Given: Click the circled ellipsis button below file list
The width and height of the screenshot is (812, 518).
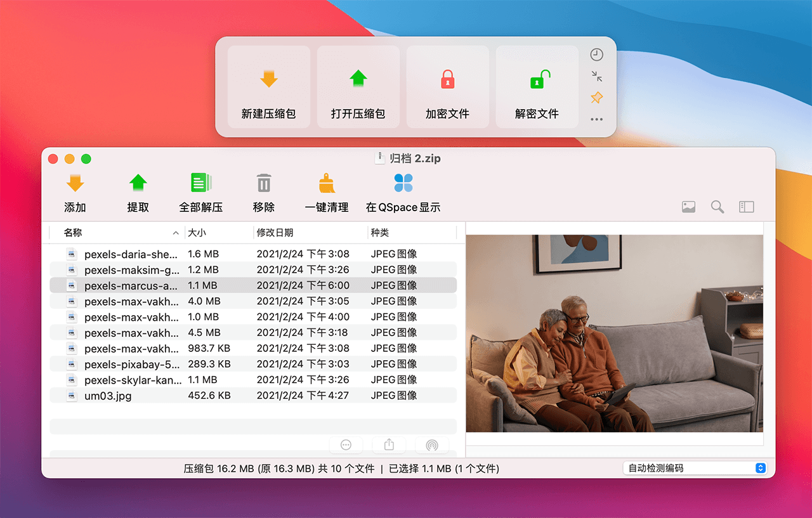Looking at the screenshot, I should point(346,445).
